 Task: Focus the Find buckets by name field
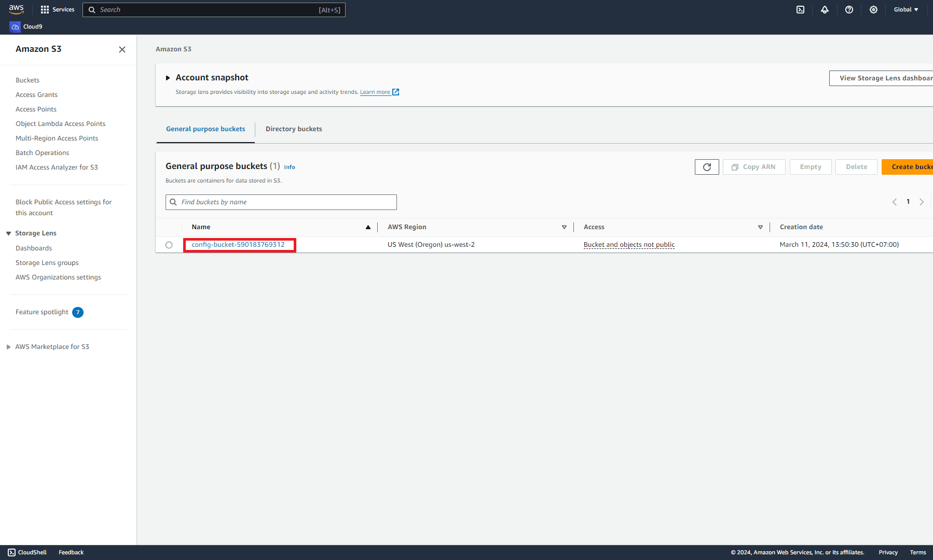point(281,202)
